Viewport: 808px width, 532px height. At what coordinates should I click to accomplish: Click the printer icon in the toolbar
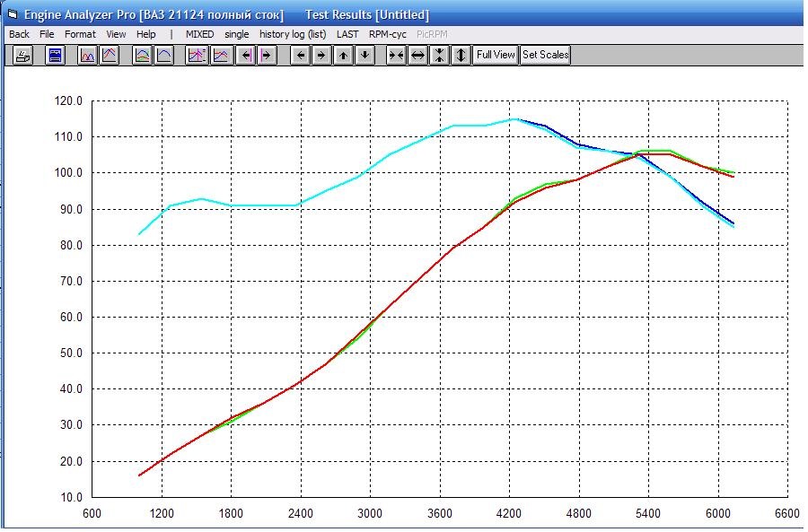22,55
